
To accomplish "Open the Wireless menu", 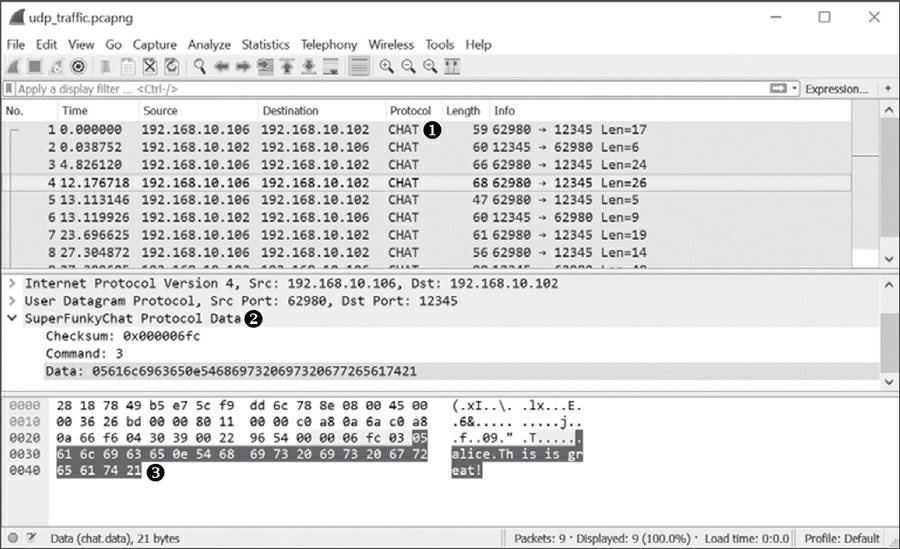I will click(391, 45).
